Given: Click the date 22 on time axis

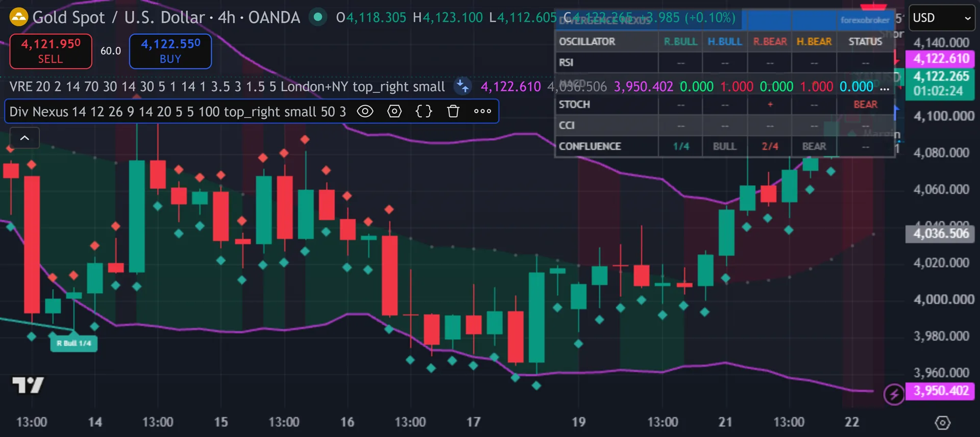Looking at the screenshot, I should click(851, 422).
